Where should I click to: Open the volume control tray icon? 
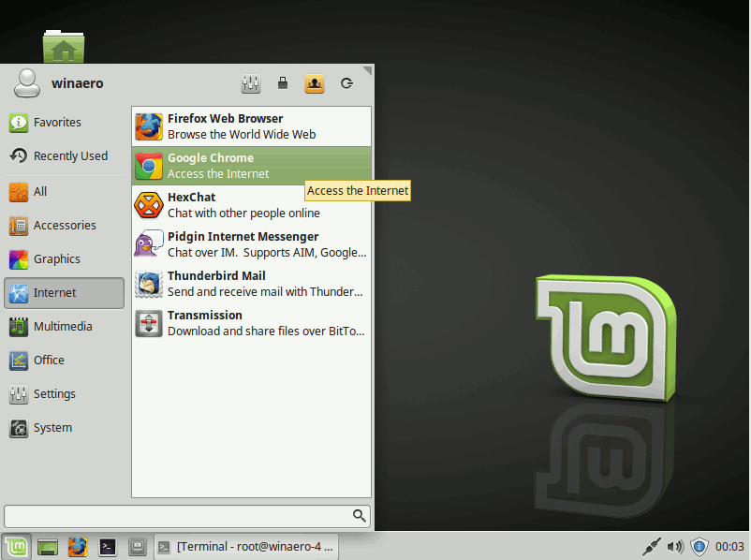(675, 547)
